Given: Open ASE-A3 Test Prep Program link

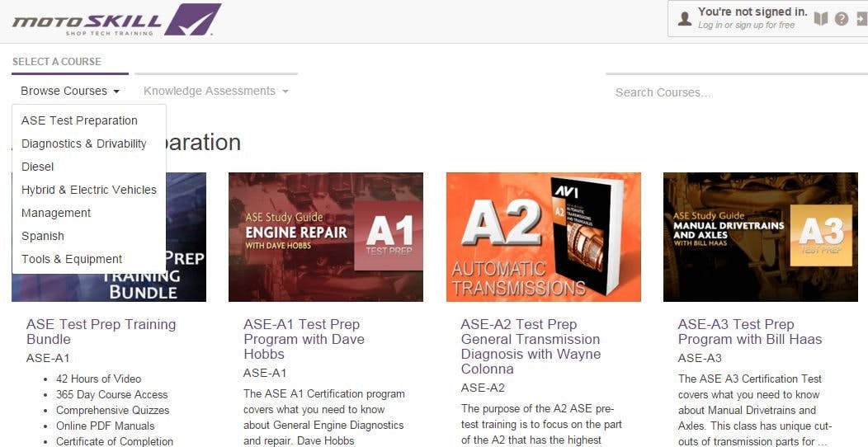Looking at the screenshot, I should pos(750,332).
